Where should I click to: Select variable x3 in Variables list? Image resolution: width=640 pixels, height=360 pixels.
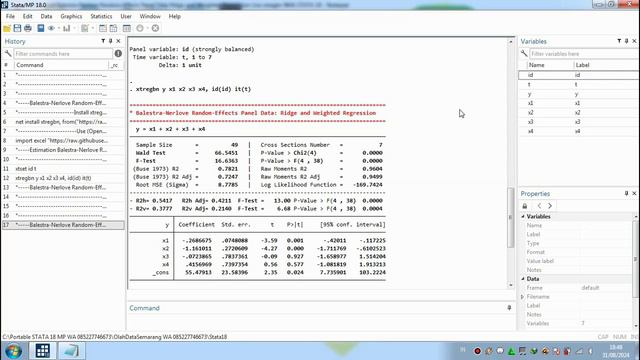click(x=578, y=122)
